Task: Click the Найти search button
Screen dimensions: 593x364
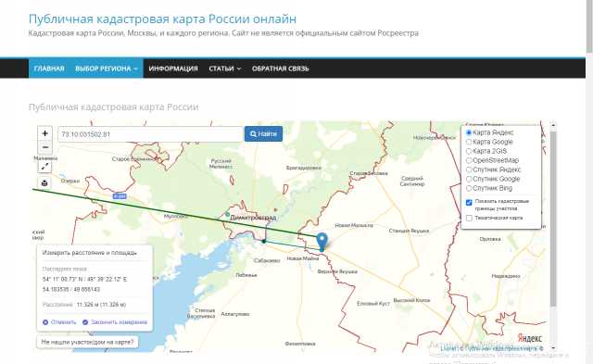Action: (x=263, y=133)
